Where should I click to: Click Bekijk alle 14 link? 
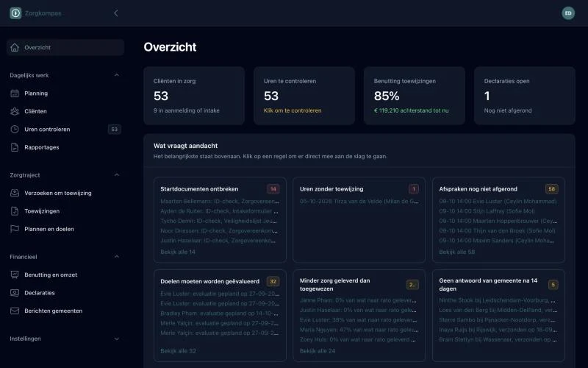178,252
